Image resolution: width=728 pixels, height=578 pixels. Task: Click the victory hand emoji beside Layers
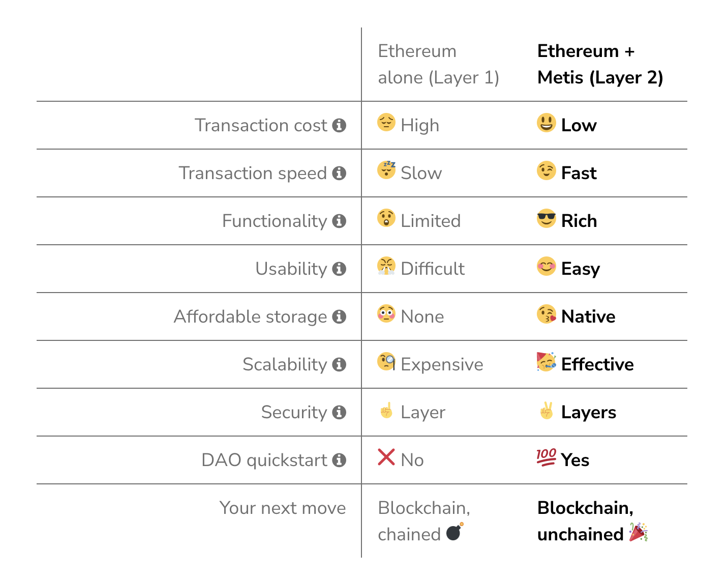(547, 410)
